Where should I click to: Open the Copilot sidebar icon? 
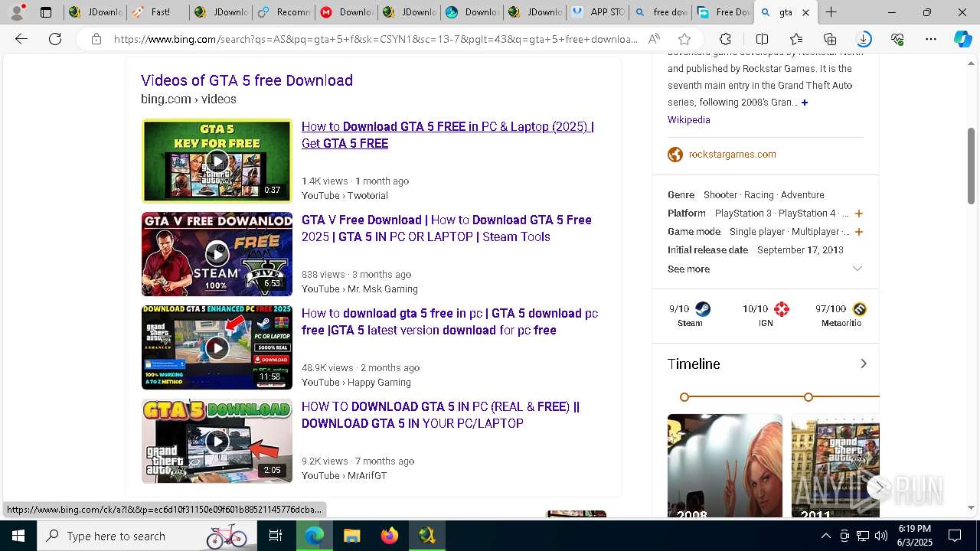point(962,39)
